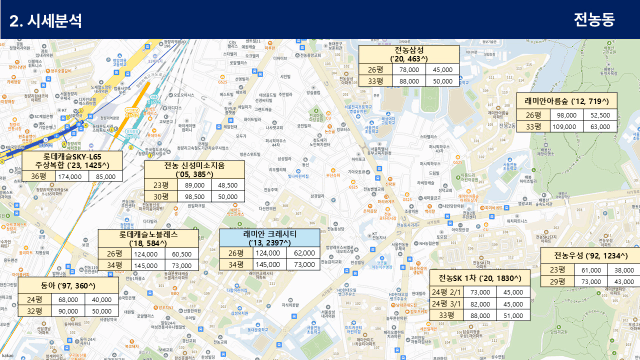This screenshot has height=360, width=640.
Task: Click 51,000 in the 전농SK 1차 33평 row
Action: click(513, 316)
